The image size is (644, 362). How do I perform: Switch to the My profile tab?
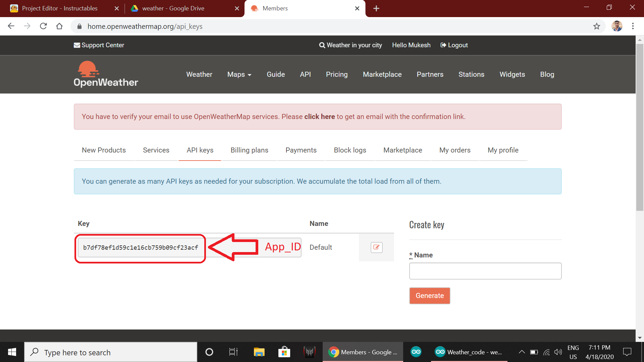[x=503, y=150]
